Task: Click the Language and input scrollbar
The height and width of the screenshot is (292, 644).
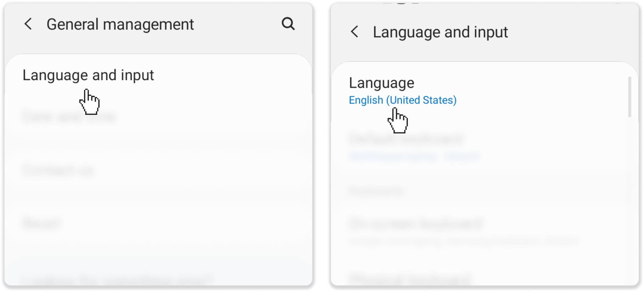Action: 630,97
